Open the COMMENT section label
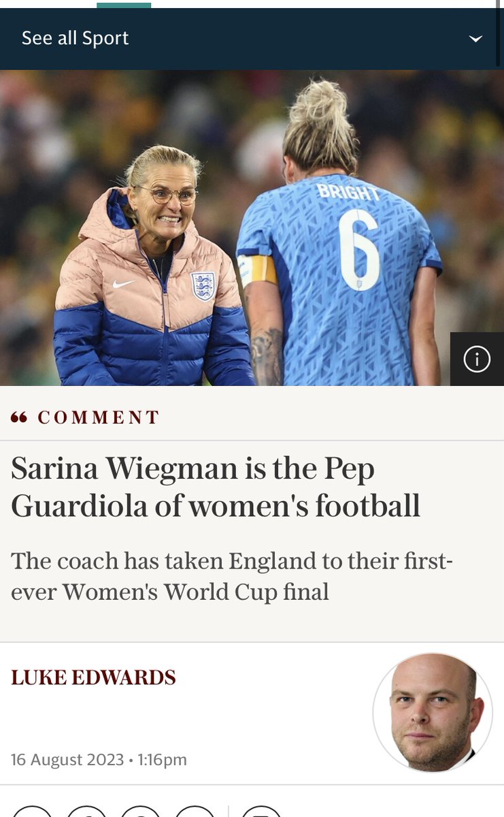Screen dimensions: 504x817 (99, 417)
